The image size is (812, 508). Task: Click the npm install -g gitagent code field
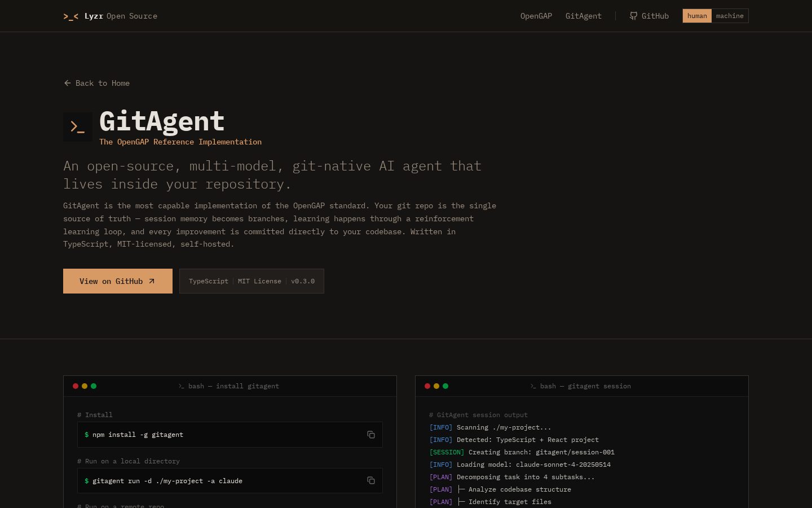click(x=230, y=435)
